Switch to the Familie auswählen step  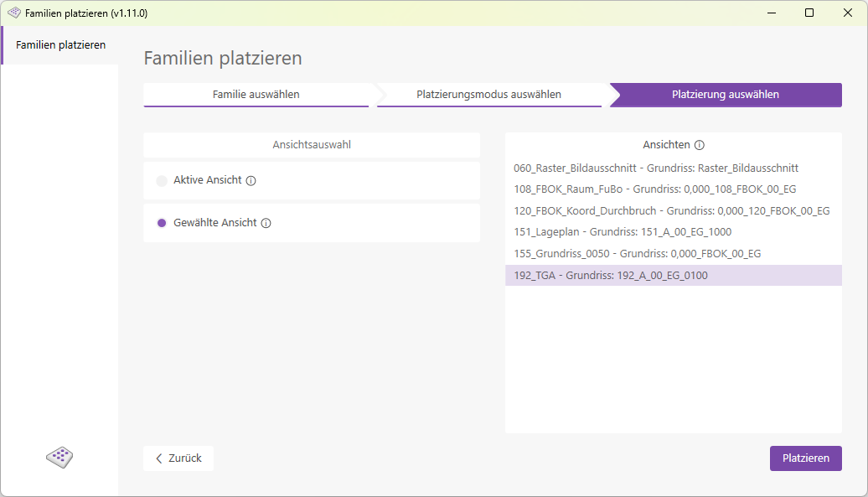tap(257, 95)
